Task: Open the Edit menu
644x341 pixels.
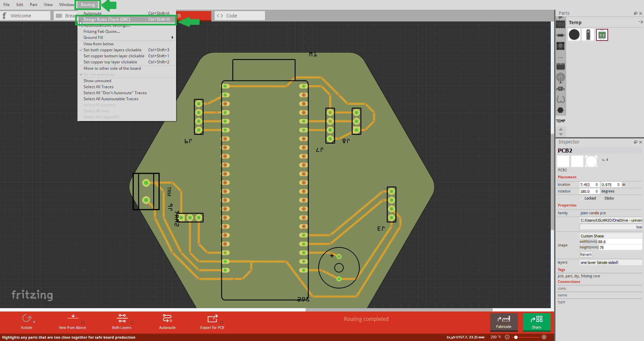Action: [x=20, y=5]
